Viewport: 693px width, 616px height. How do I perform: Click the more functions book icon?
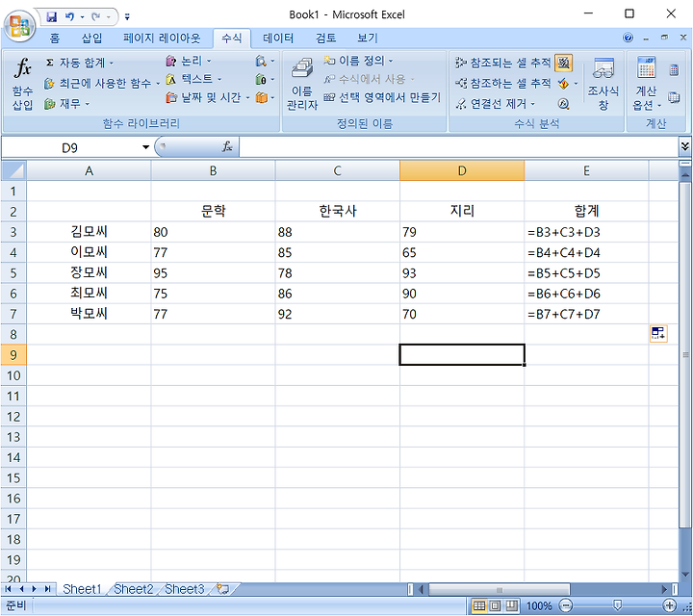261,97
